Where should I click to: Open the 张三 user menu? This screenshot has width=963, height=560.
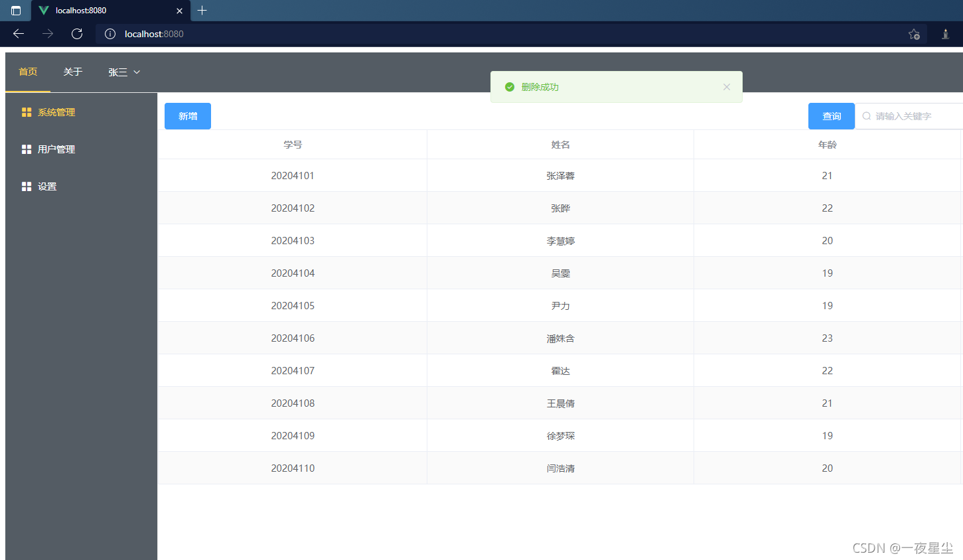(x=124, y=72)
